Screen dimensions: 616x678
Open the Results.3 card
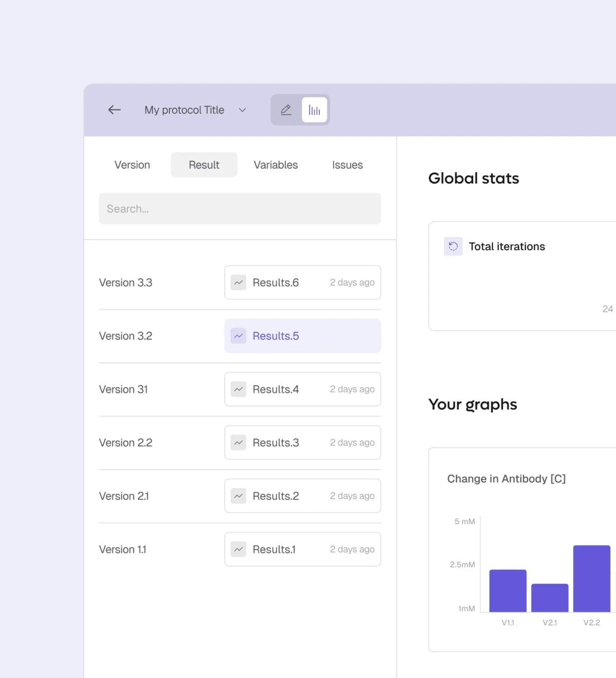303,443
